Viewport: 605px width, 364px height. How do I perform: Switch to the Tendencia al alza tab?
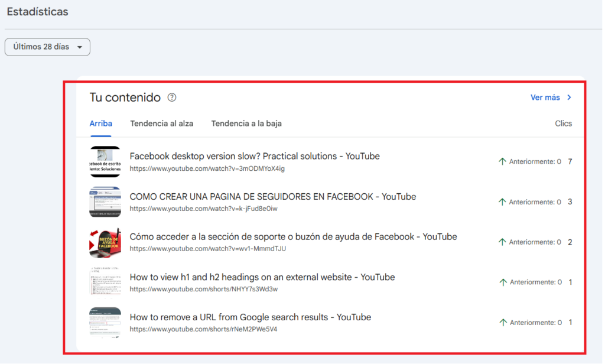click(x=162, y=123)
